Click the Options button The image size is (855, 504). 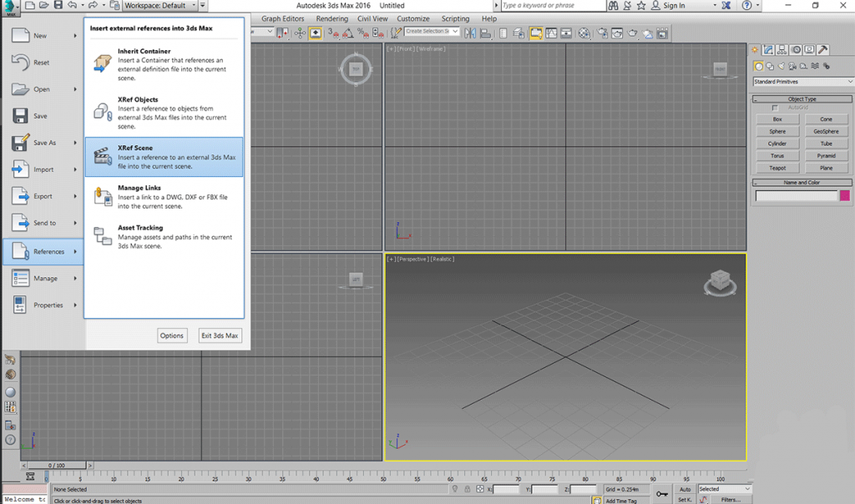coord(172,335)
